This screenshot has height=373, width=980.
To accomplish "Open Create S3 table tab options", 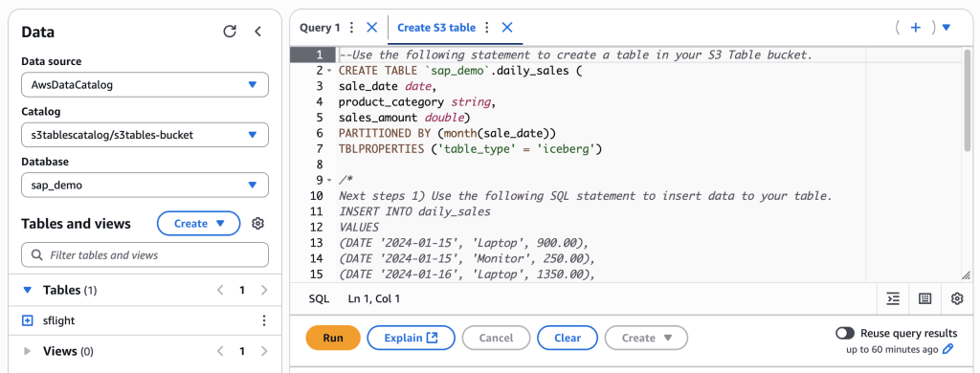I will click(x=487, y=28).
